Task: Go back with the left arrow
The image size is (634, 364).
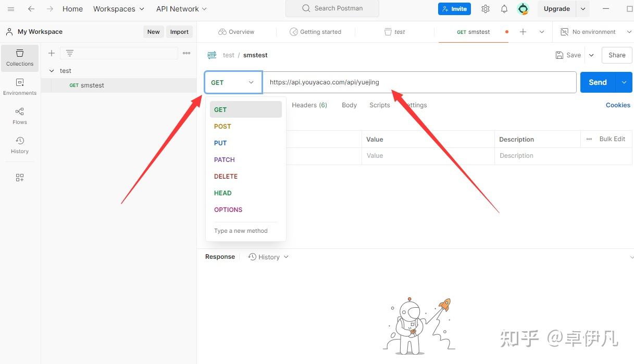Action: pyautogui.click(x=31, y=9)
